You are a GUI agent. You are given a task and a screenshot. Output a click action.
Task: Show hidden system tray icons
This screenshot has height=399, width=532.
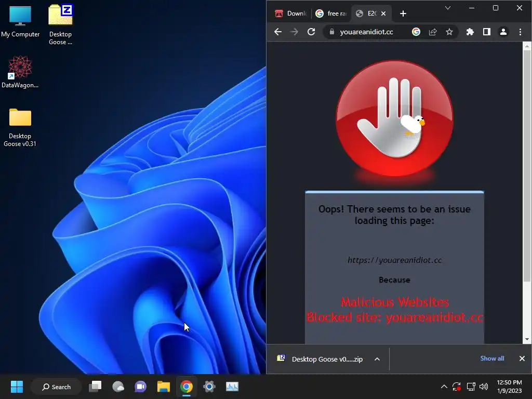[x=444, y=387]
